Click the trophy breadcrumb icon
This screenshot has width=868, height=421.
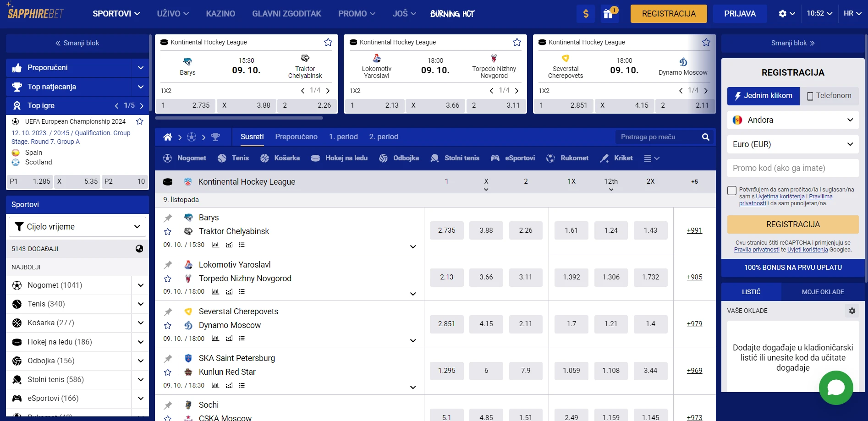click(215, 137)
